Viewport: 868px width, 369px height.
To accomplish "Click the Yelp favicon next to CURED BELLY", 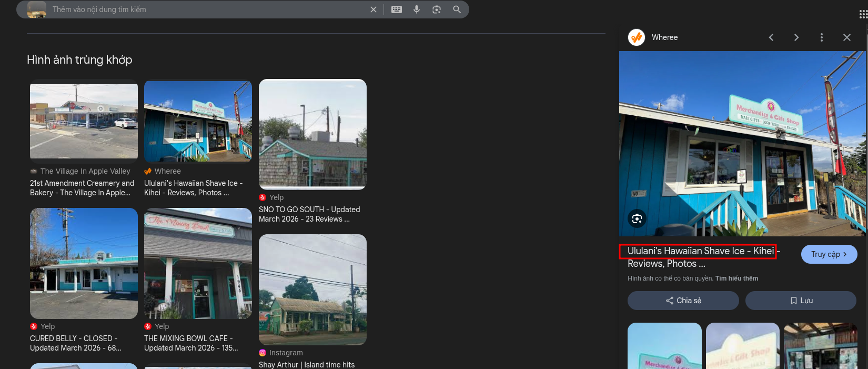I will click(34, 326).
